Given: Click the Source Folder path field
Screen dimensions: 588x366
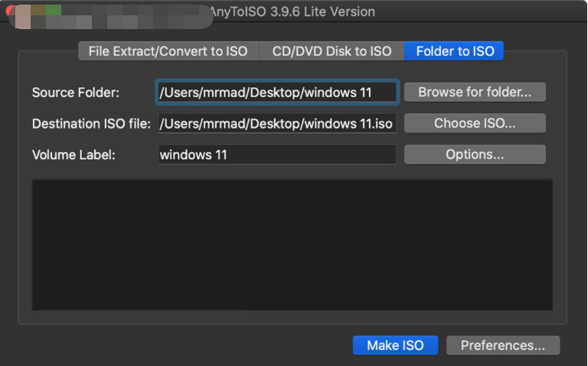Looking at the screenshot, I should [x=276, y=93].
